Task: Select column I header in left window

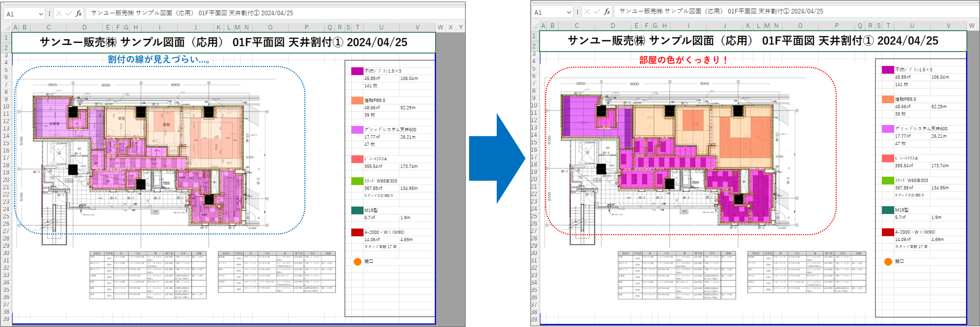Action: [159, 27]
